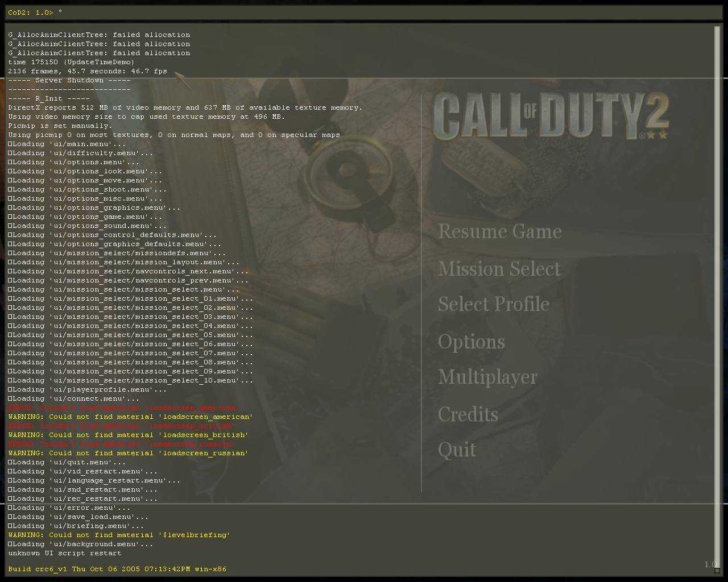The width and height of the screenshot is (728, 582).
Task: Click the 'Picmip is set manually.' line
Action: (x=60, y=126)
